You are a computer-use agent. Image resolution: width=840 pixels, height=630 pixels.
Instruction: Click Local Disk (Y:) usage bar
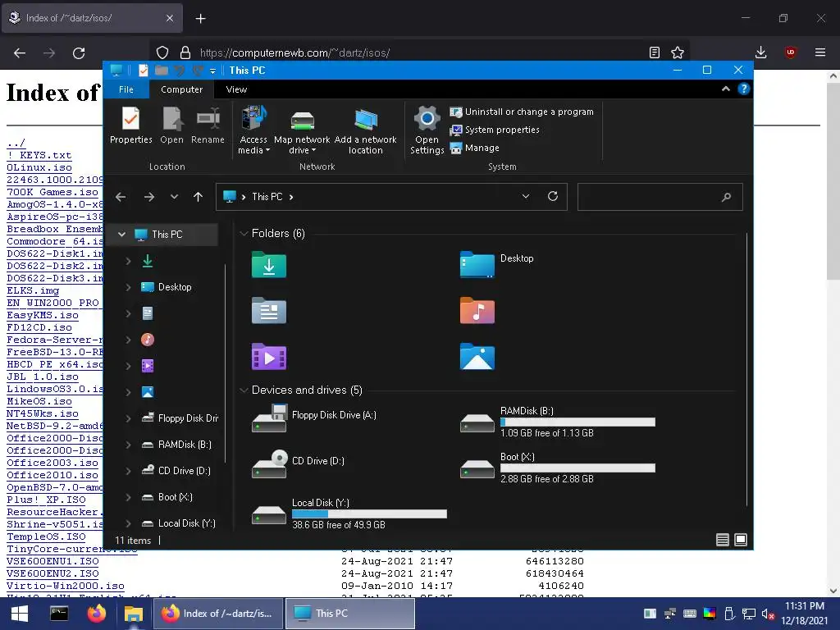coord(369,514)
